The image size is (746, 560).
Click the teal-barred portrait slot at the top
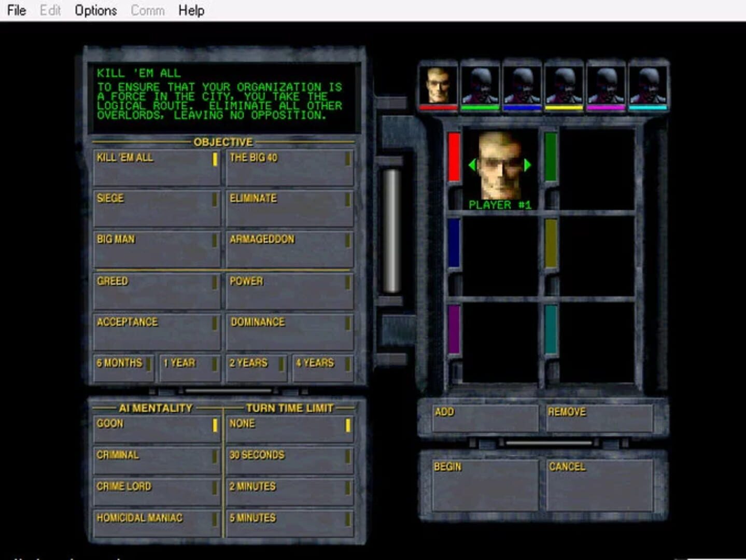click(x=647, y=86)
